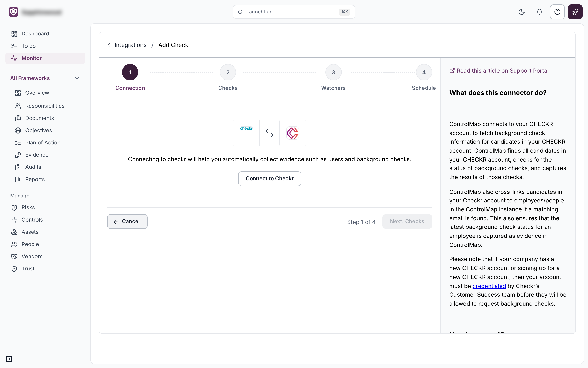Viewport: 588px width, 368px height.
Task: Click the swap arrows icon between logos
Action: pyautogui.click(x=269, y=133)
